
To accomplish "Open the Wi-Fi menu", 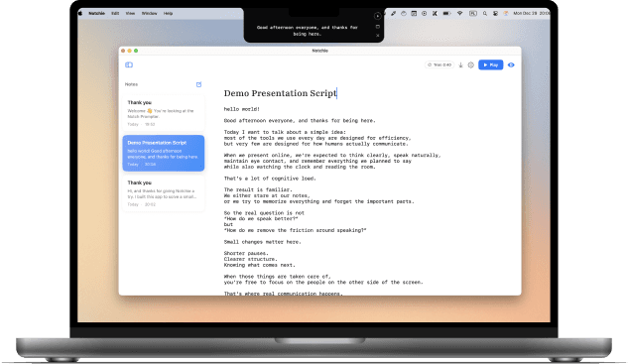I will pos(459,13).
